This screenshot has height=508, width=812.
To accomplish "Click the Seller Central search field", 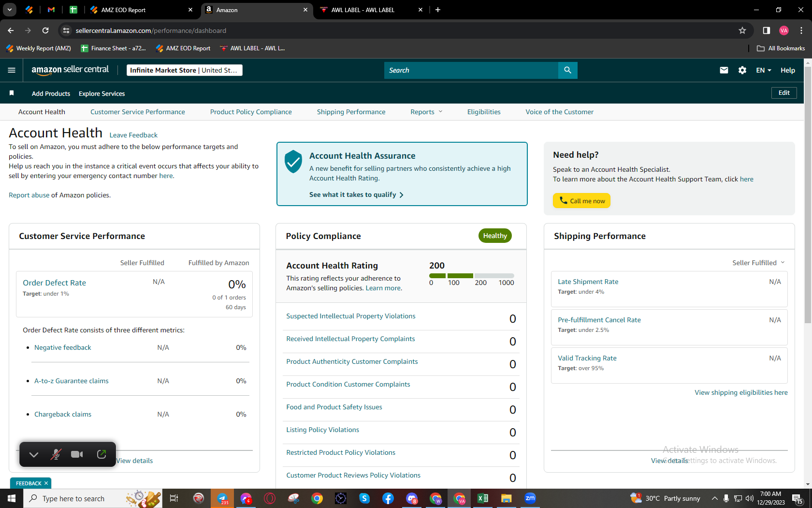I will 471,70.
